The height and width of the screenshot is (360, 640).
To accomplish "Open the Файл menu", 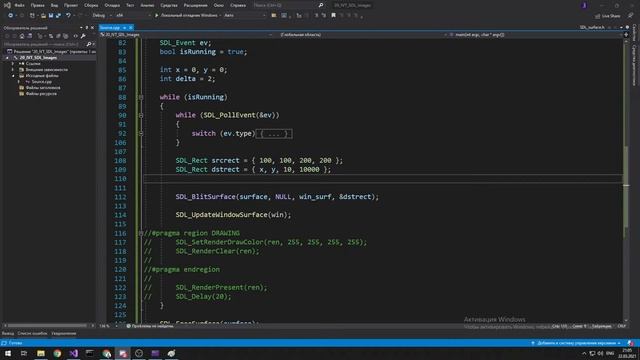I will [19, 5].
